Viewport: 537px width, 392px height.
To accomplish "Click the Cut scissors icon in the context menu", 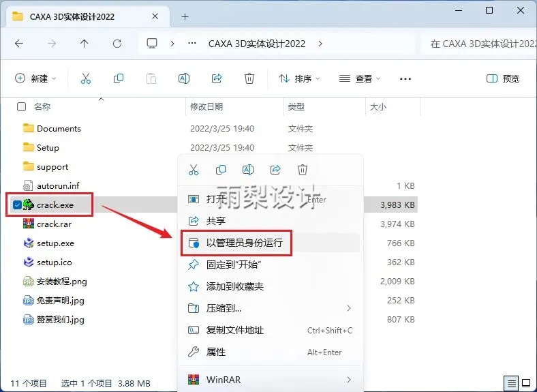I will 194,170.
